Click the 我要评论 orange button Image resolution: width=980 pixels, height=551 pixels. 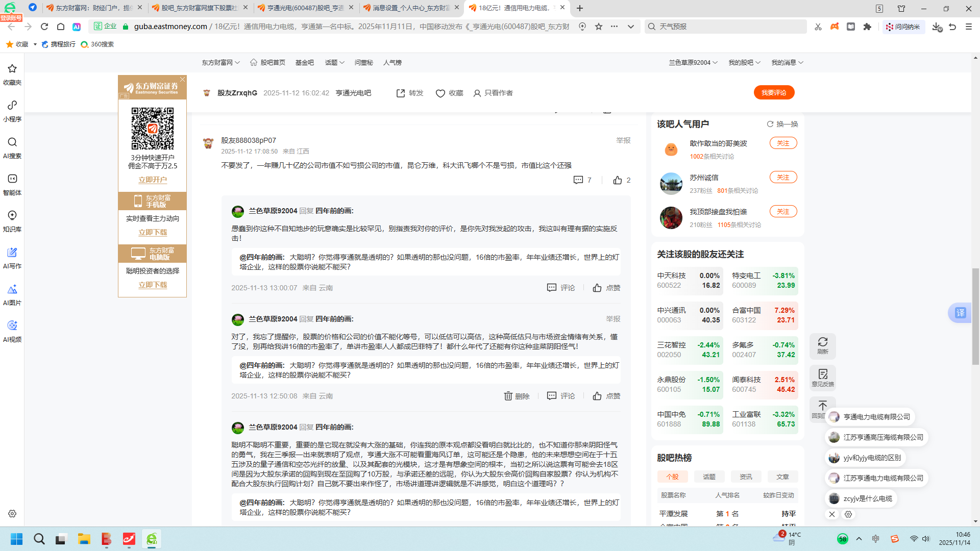coord(774,92)
